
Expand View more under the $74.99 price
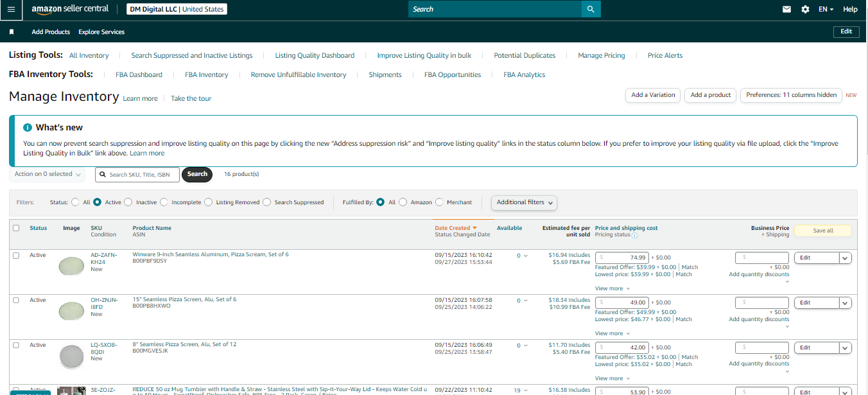[x=612, y=288]
